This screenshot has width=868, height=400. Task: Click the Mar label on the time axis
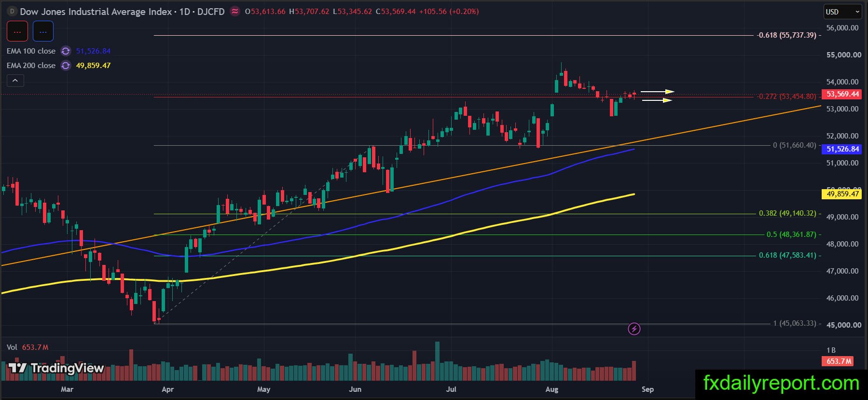(x=67, y=389)
